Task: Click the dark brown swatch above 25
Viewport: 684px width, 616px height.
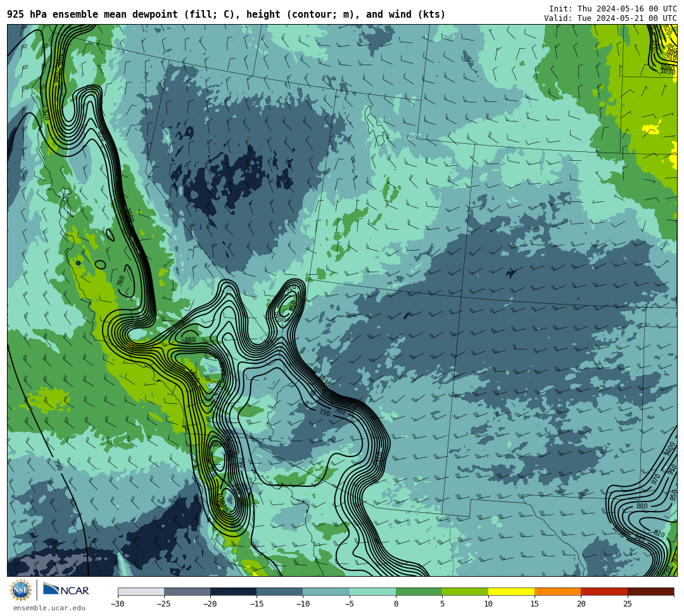Action: coord(650,591)
